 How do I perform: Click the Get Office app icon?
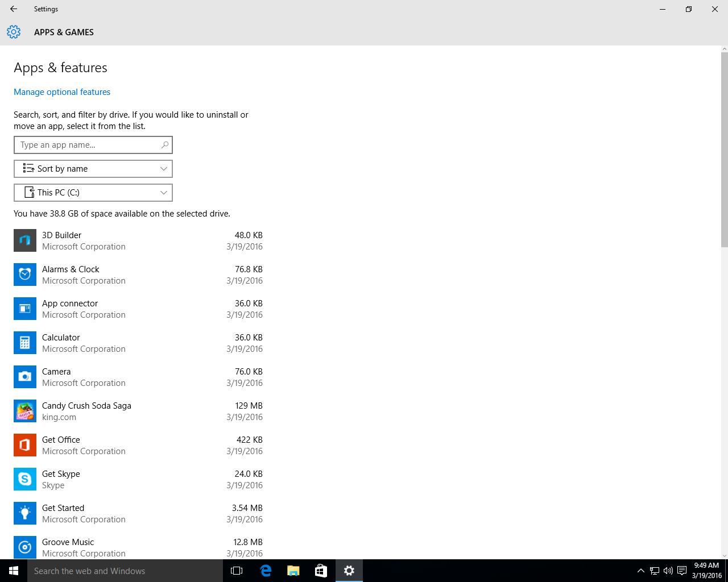tap(25, 445)
